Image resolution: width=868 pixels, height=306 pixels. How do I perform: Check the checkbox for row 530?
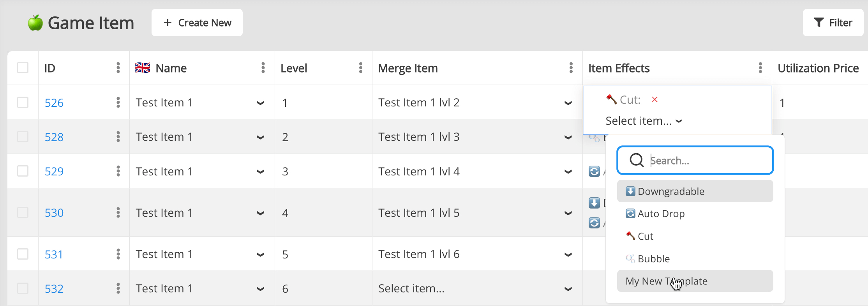click(x=23, y=212)
